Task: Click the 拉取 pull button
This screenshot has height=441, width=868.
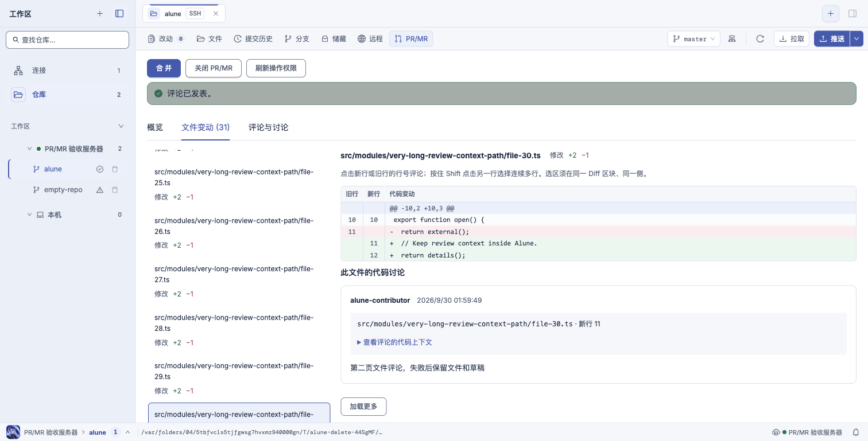Action: (x=792, y=39)
